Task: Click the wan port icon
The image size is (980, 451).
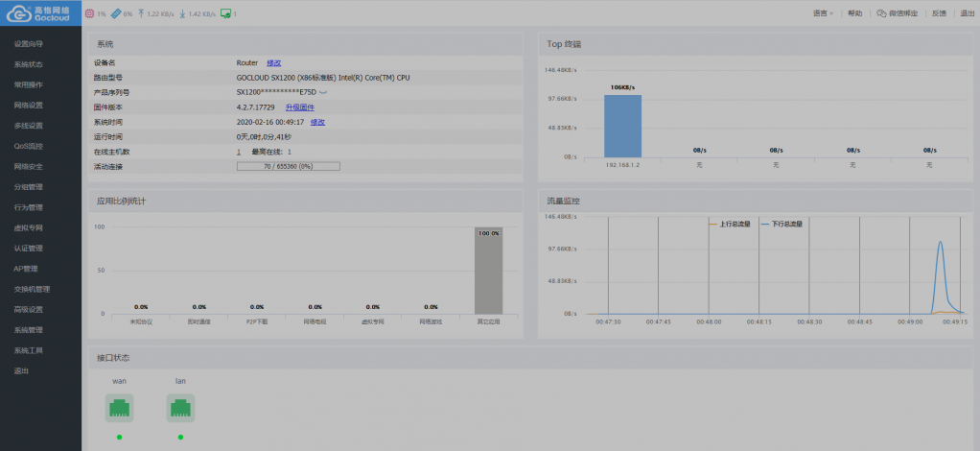Action: [x=120, y=409]
